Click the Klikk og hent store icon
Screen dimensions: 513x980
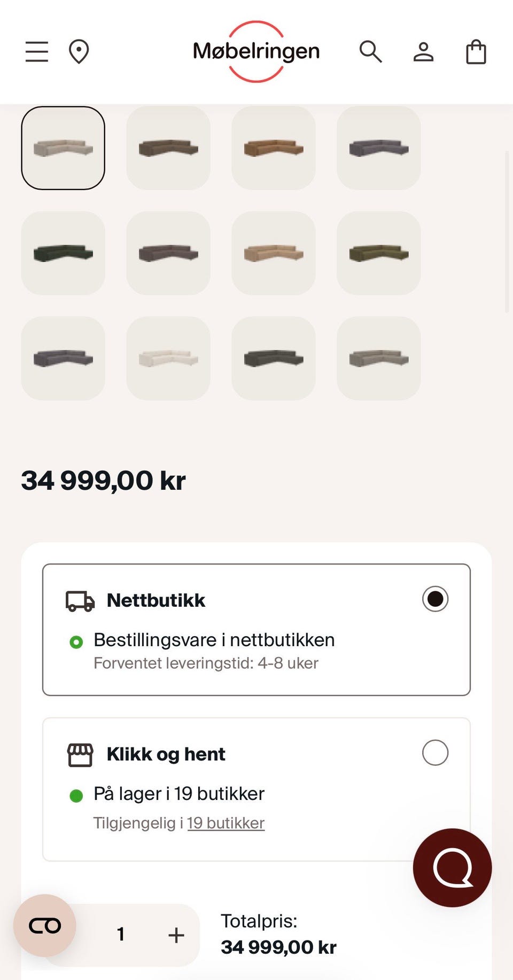[80, 755]
